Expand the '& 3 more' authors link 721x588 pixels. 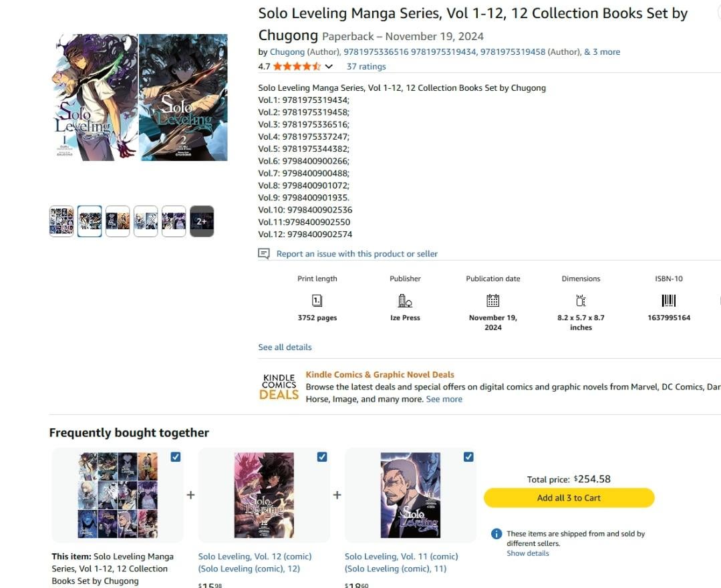pyautogui.click(x=602, y=52)
